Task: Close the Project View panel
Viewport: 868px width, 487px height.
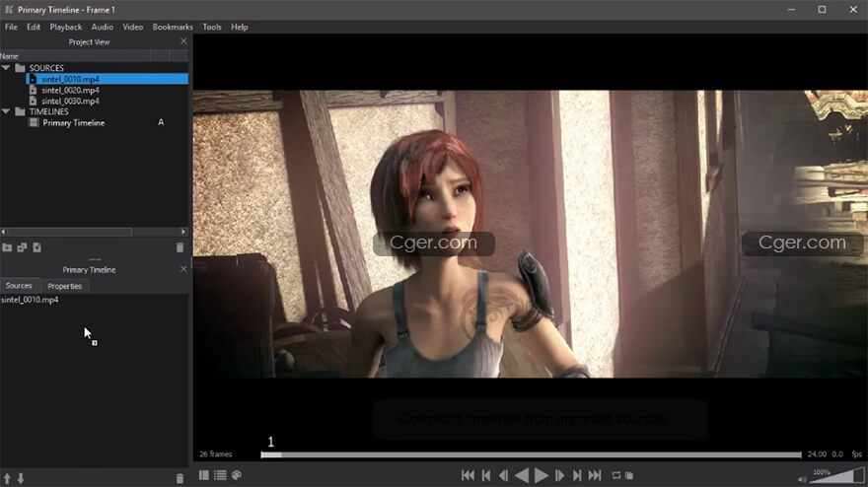Action: [183, 41]
